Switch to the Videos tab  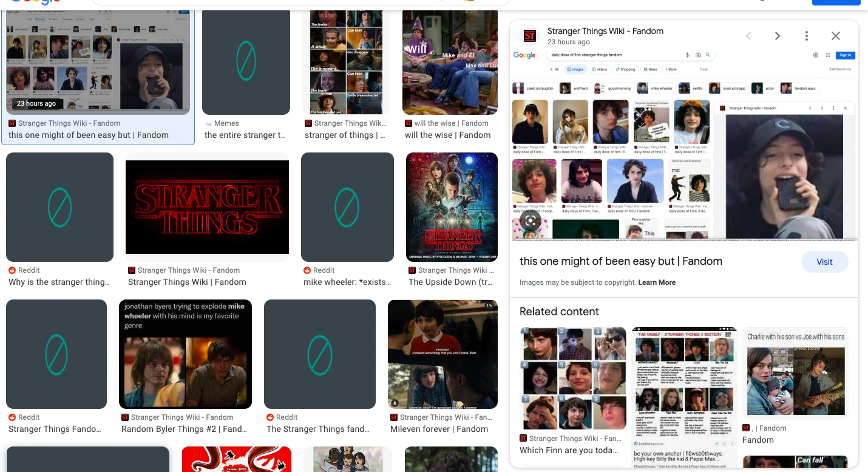600,69
